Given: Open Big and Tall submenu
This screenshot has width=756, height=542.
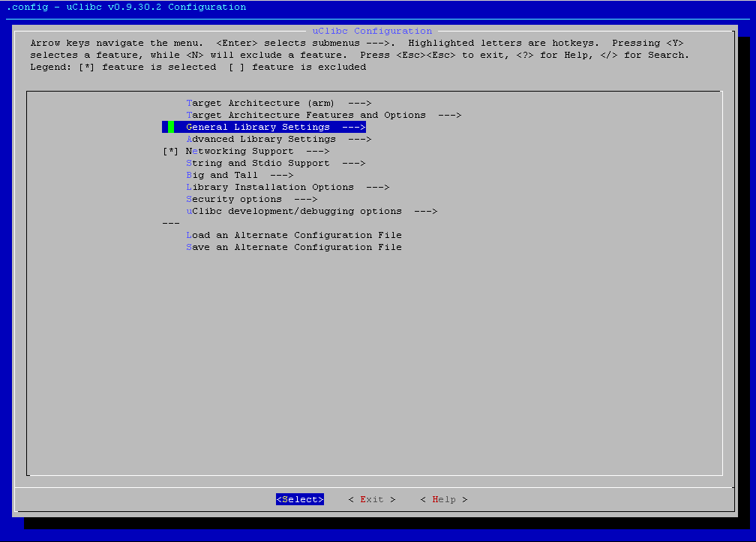Looking at the screenshot, I should point(240,175).
